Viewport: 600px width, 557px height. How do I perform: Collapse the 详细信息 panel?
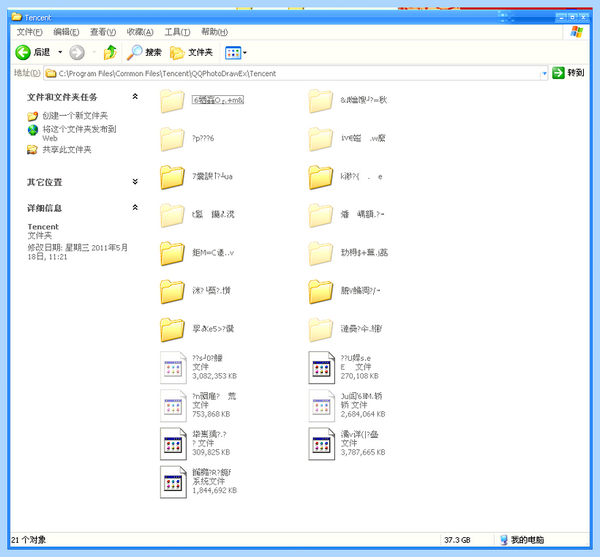[x=135, y=207]
